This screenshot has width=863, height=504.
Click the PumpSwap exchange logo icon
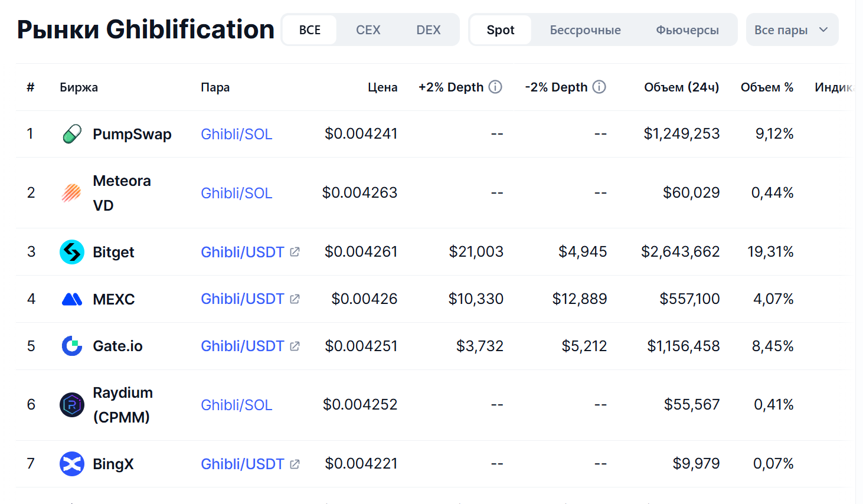(x=72, y=134)
